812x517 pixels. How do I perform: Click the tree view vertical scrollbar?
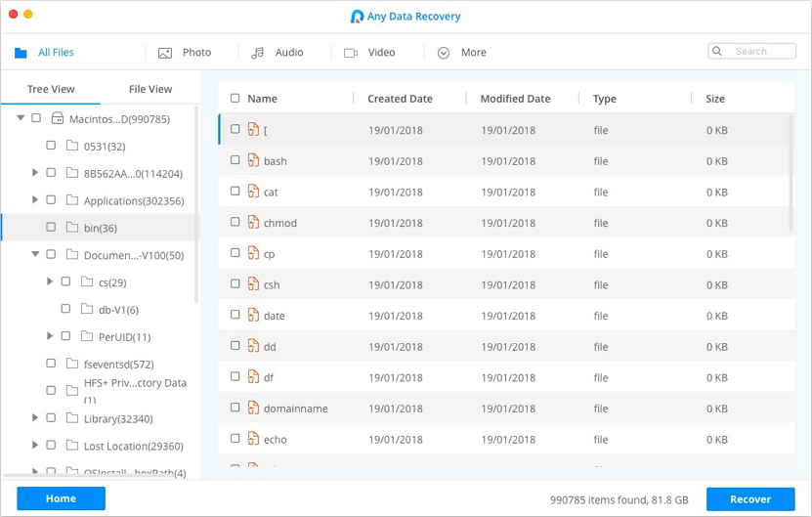[196, 204]
